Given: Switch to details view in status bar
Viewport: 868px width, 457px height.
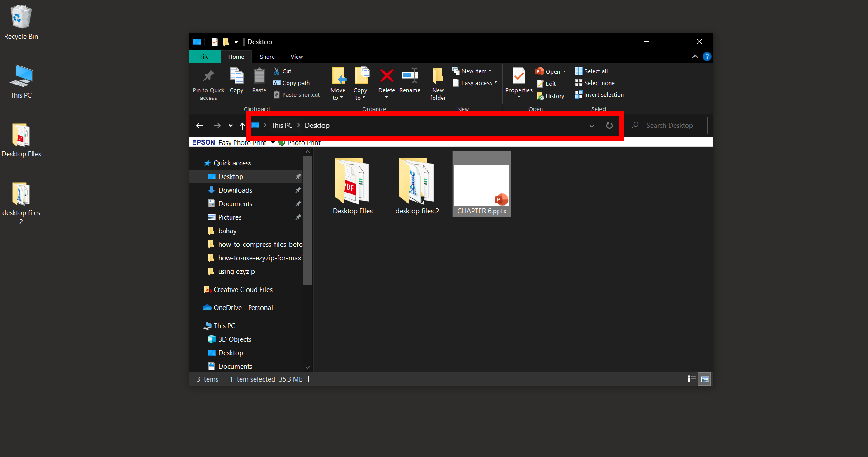Looking at the screenshot, I should tap(691, 379).
